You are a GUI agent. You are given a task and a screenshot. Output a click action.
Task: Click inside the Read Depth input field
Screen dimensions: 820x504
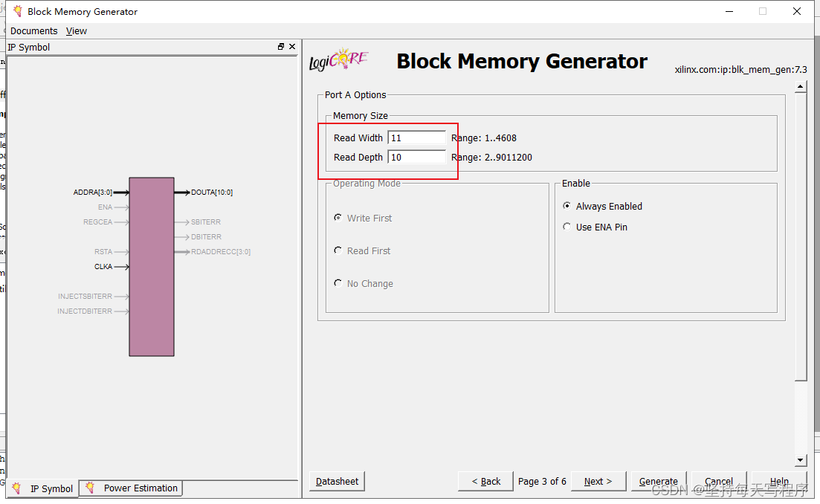[x=416, y=157]
